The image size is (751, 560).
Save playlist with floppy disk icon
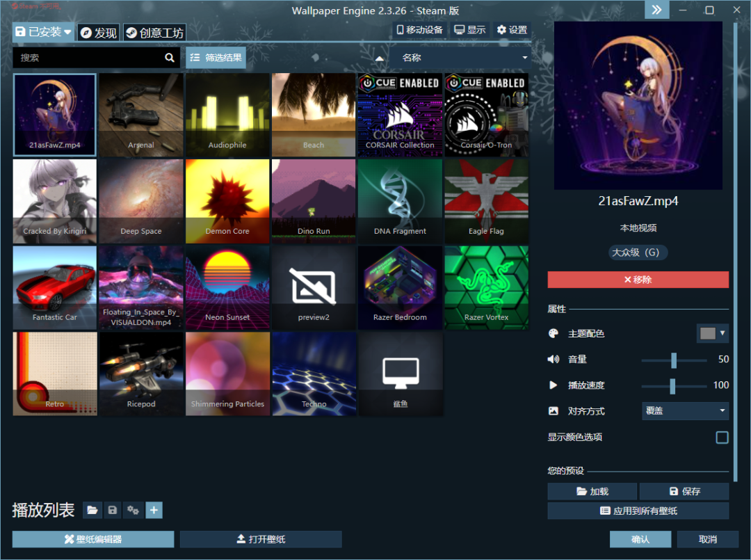113,510
